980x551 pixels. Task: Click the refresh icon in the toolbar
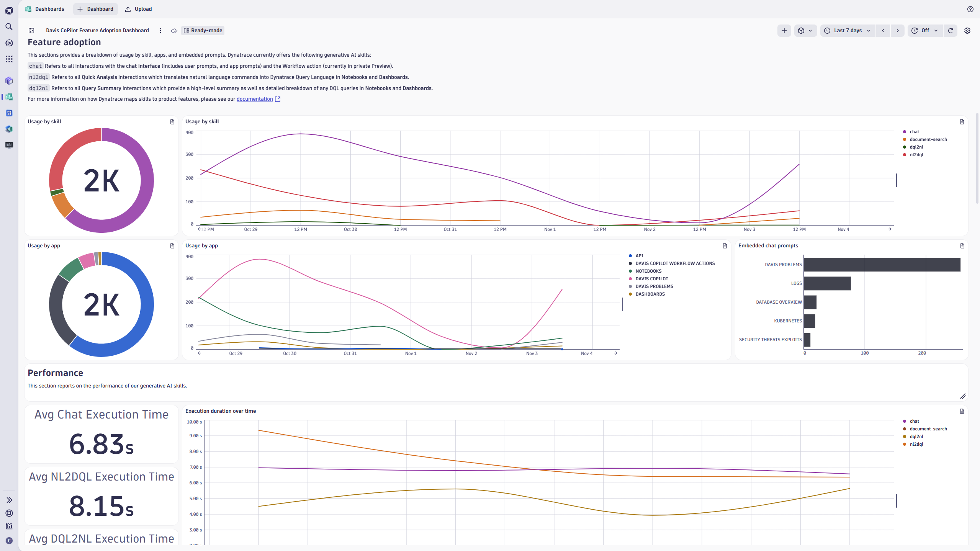[x=951, y=30]
